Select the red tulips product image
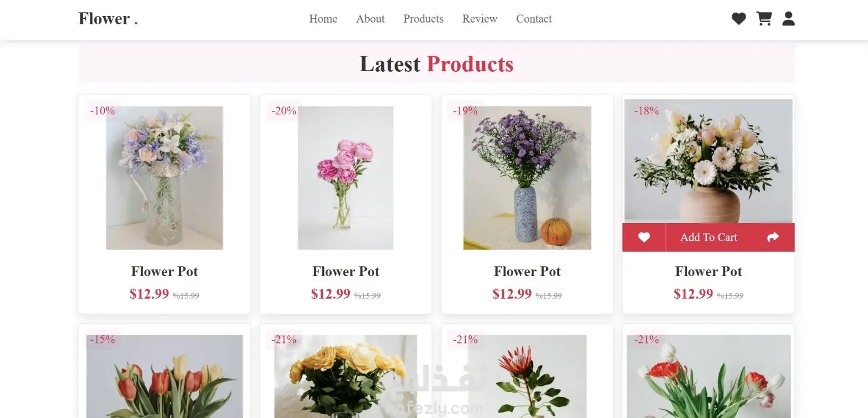The height and width of the screenshot is (418, 868). click(x=164, y=377)
